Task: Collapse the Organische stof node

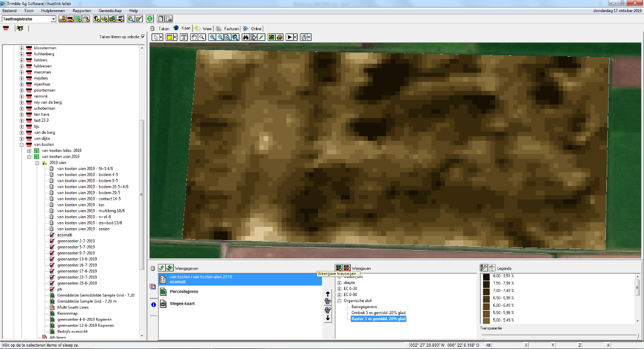Action: (x=339, y=301)
